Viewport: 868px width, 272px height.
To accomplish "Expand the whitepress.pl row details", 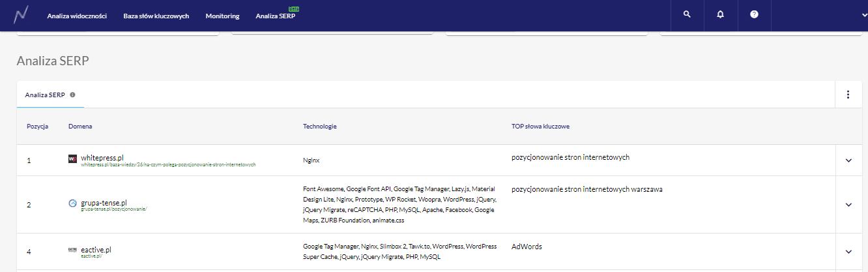I will (848, 160).
